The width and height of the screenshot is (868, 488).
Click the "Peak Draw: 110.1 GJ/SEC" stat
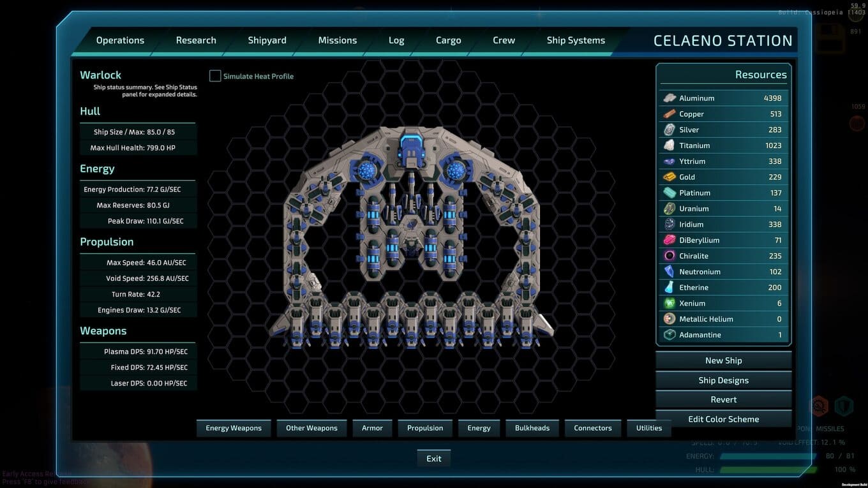[138, 221]
